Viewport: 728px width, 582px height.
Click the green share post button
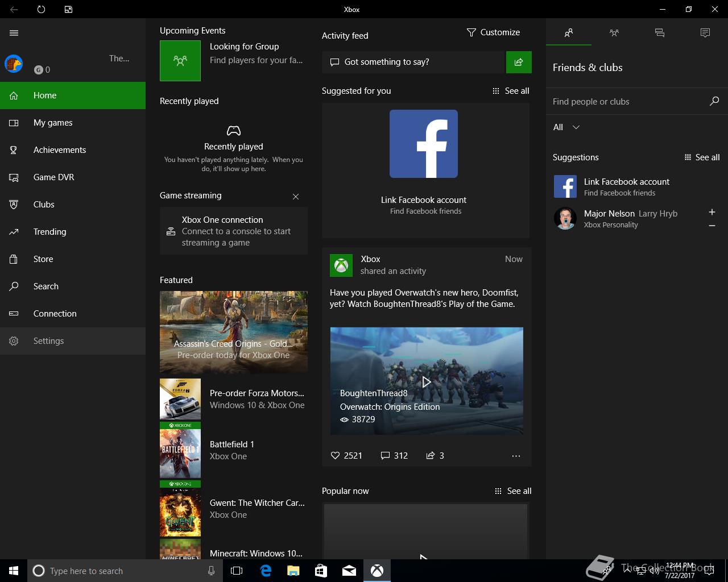point(519,62)
